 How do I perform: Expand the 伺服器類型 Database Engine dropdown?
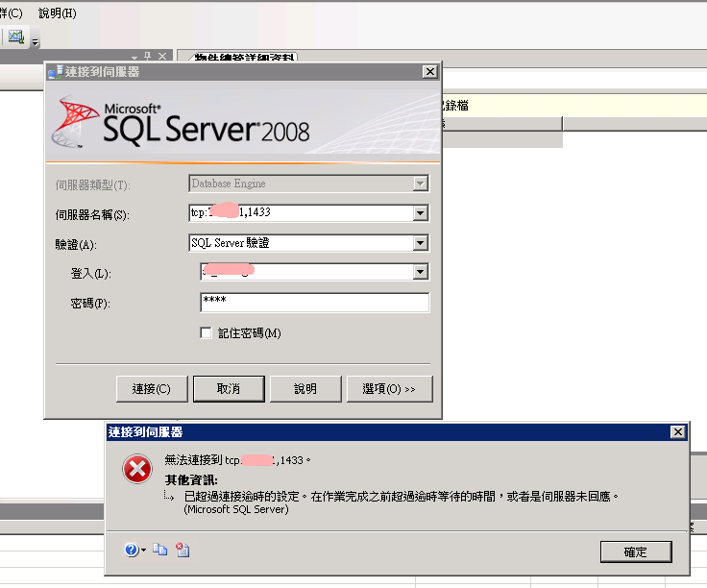(420, 184)
